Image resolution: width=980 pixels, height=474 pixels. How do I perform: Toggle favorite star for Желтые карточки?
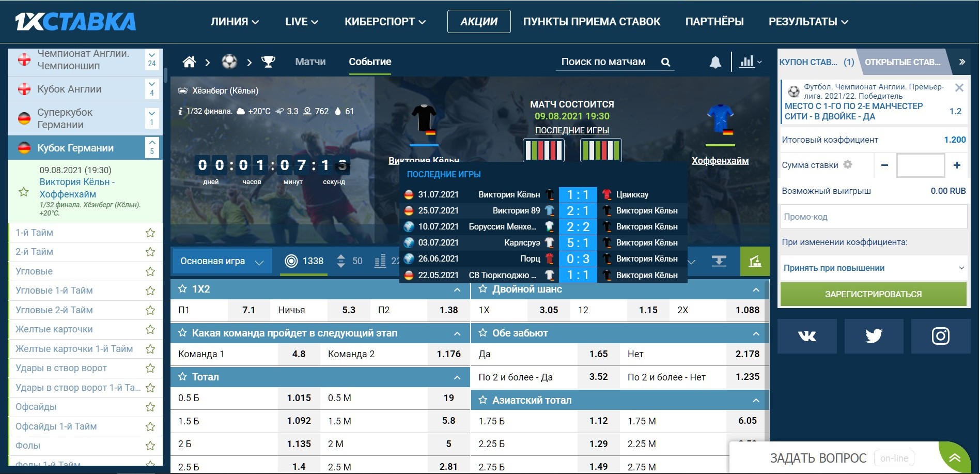150,329
